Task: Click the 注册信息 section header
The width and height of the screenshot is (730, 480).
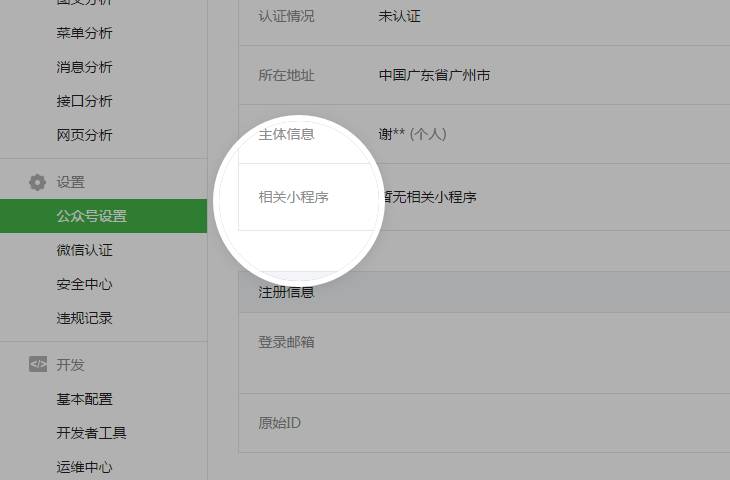Action: [286, 292]
